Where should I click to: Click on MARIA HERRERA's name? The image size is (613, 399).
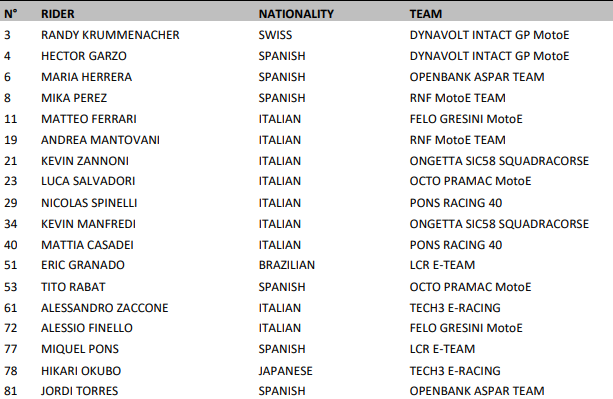pyautogui.click(x=86, y=77)
